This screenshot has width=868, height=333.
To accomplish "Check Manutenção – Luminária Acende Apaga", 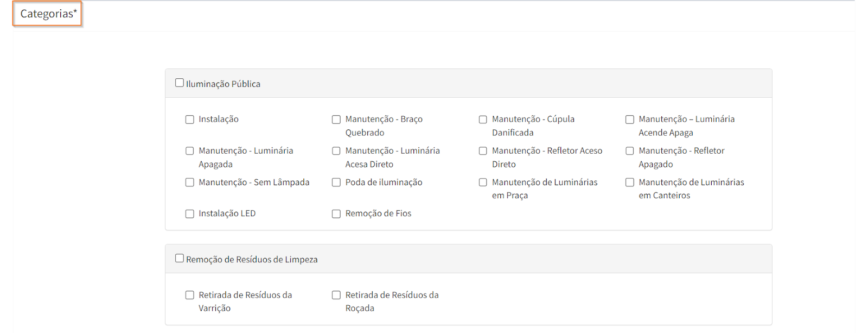I will tap(630, 120).
